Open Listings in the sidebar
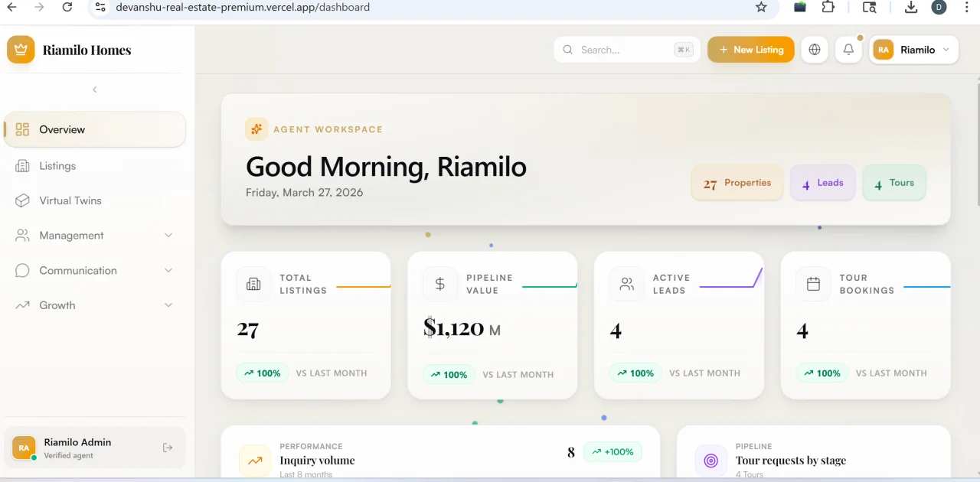 [96, 166]
